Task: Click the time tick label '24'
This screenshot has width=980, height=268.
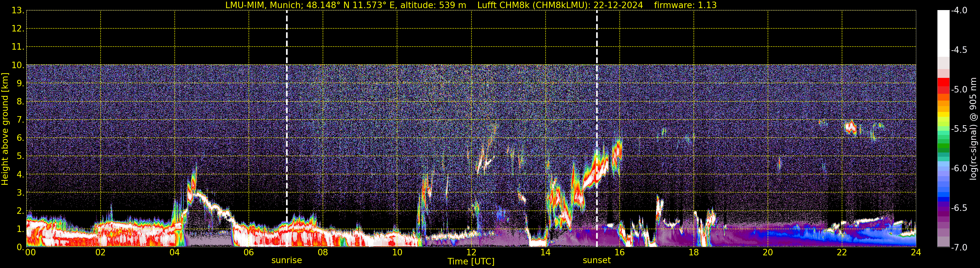Action: click(916, 252)
